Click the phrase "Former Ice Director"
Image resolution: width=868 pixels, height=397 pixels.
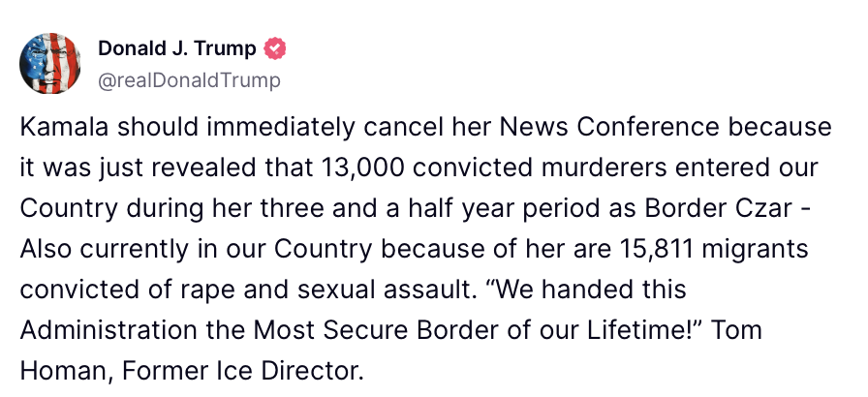pos(243,372)
